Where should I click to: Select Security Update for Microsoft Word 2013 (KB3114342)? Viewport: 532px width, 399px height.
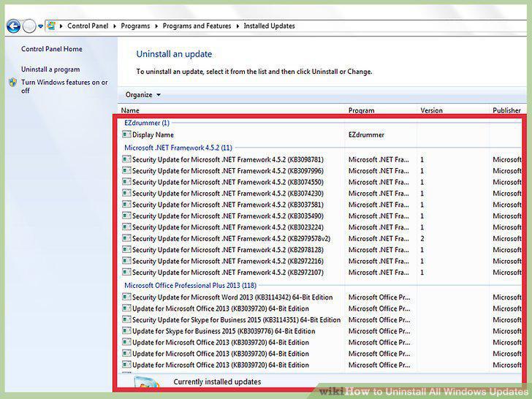point(232,297)
